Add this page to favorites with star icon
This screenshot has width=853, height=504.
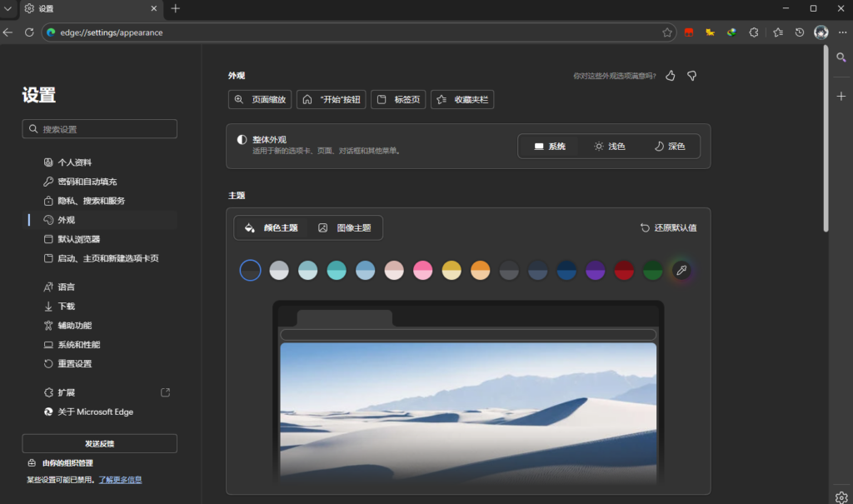[667, 32]
